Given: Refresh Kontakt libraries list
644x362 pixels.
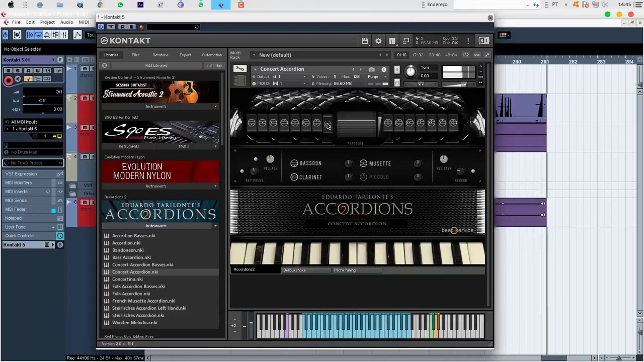Looking at the screenshot, I should pos(104,65).
